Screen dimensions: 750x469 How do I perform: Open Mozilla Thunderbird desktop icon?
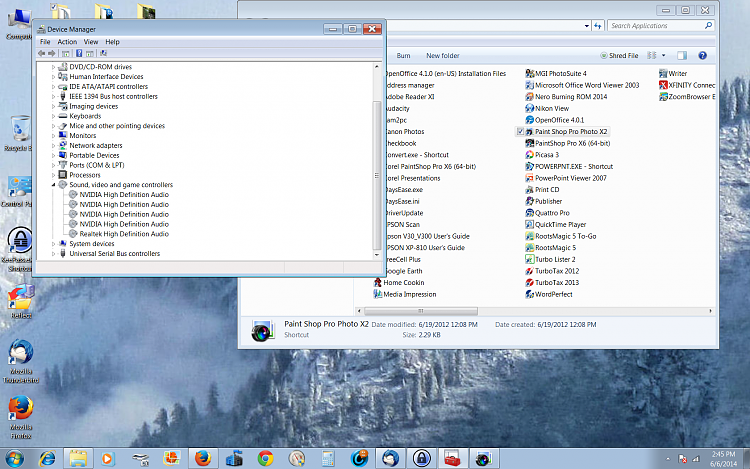pos(21,361)
